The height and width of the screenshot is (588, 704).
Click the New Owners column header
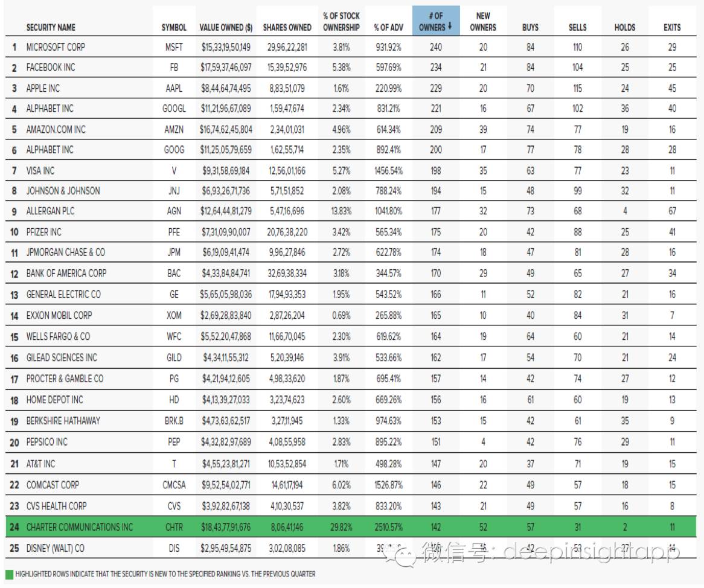483,22
